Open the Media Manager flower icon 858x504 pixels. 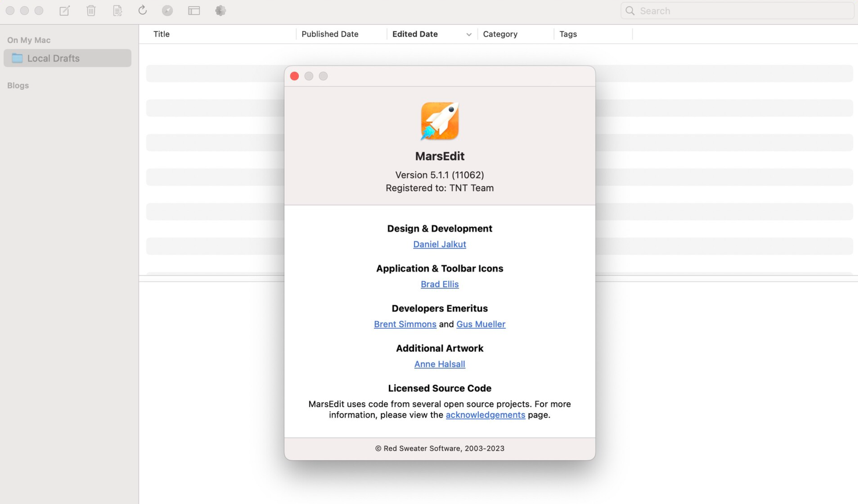220,10
